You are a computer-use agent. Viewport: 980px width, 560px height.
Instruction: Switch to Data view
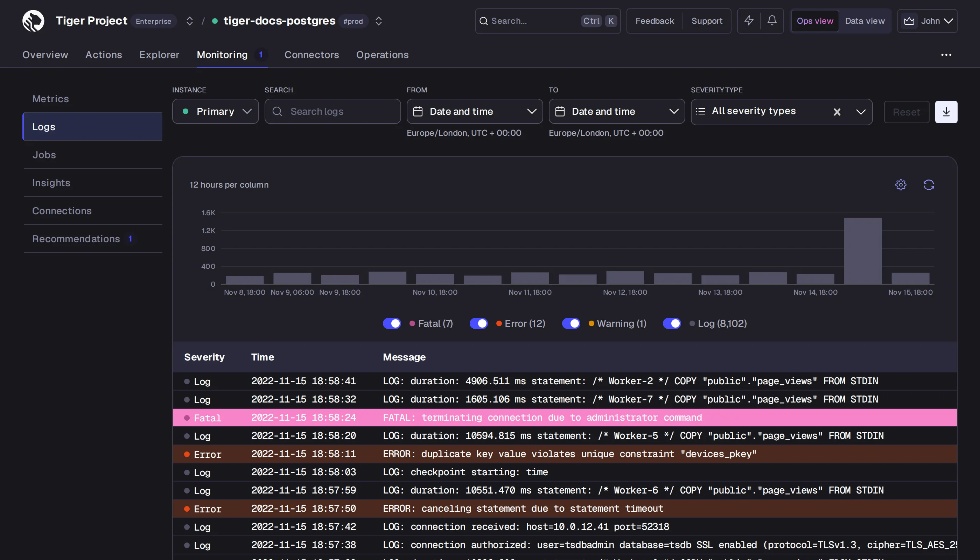pyautogui.click(x=864, y=21)
